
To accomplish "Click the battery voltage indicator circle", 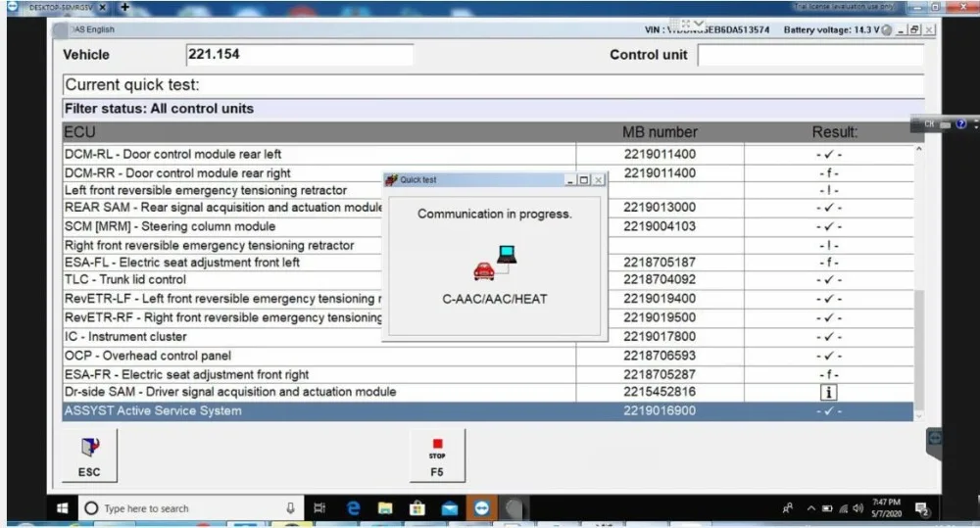I will click(886, 30).
